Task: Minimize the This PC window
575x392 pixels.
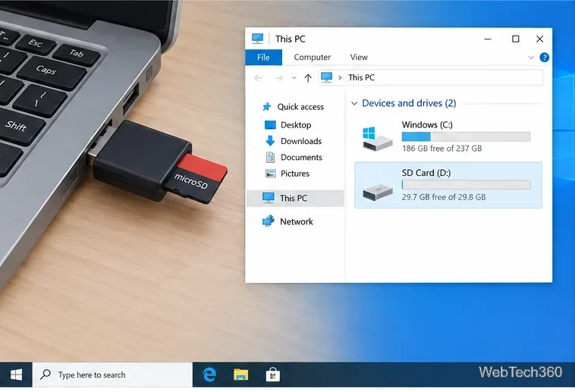Action: pyautogui.click(x=487, y=39)
